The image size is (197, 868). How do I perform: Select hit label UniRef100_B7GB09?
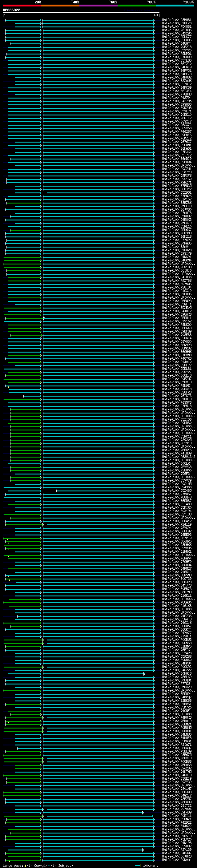click(x=177, y=57)
